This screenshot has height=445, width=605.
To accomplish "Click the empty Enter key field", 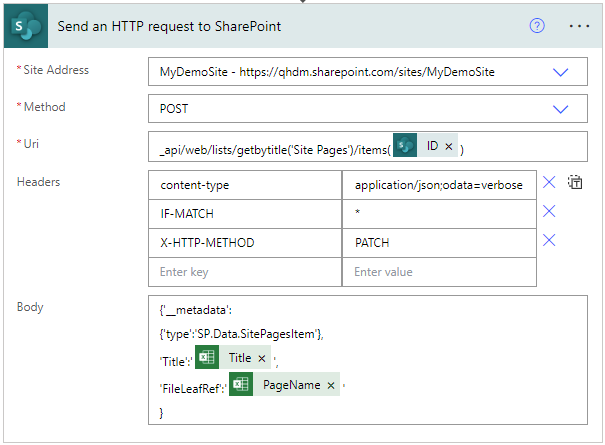I will (245, 272).
